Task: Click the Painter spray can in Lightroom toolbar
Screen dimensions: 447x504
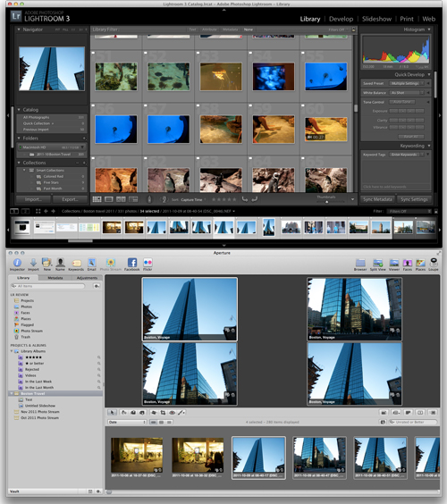Action: click(149, 199)
